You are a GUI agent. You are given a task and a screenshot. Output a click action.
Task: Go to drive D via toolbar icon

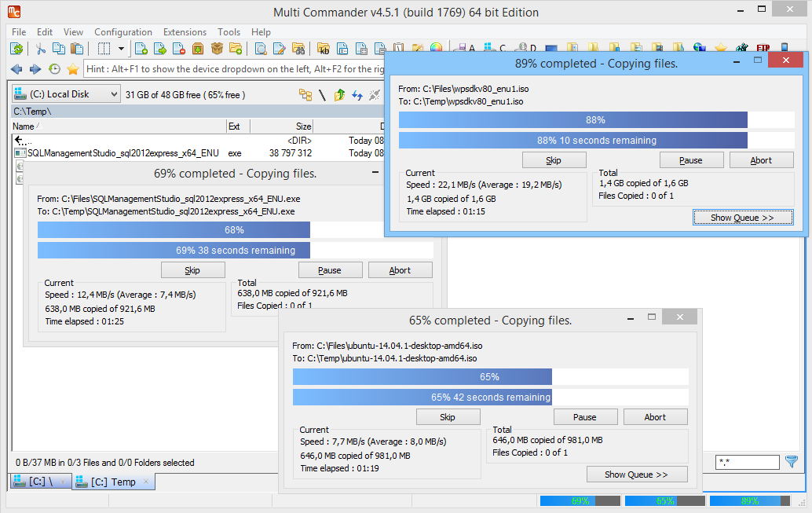[x=525, y=48]
